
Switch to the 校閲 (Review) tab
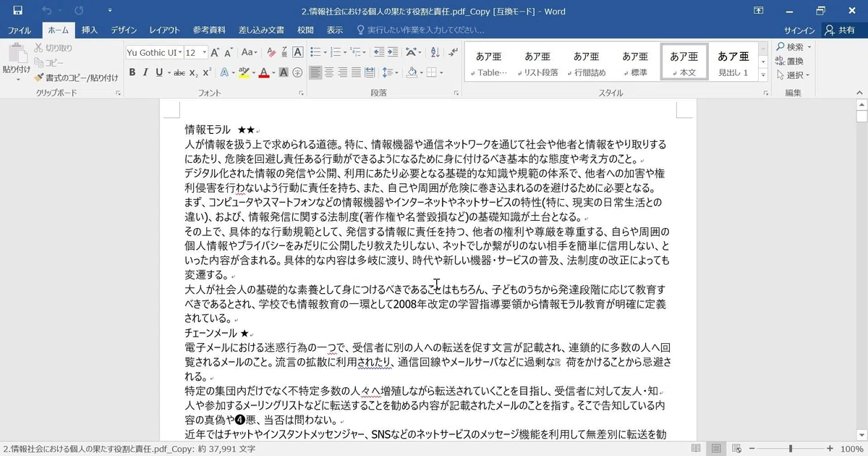click(305, 30)
